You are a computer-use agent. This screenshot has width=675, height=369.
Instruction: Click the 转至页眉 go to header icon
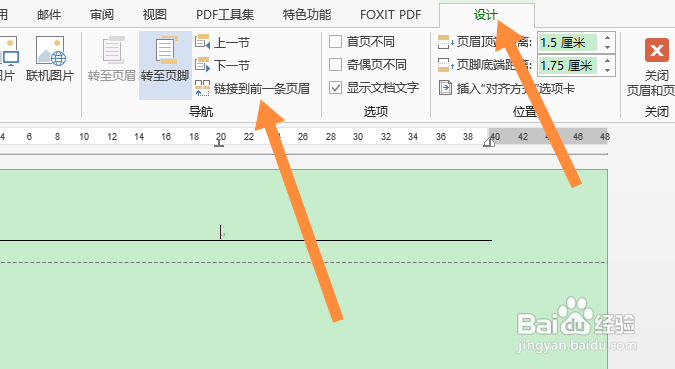pos(113,51)
